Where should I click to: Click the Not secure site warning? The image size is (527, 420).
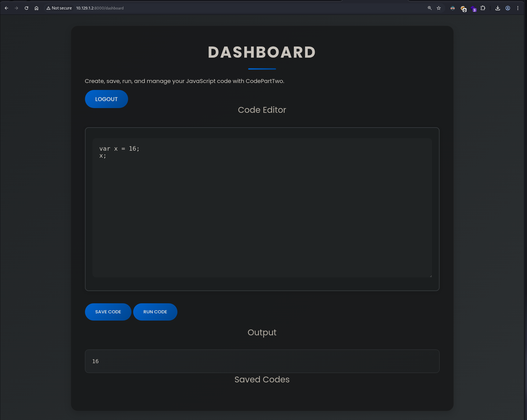(x=59, y=8)
